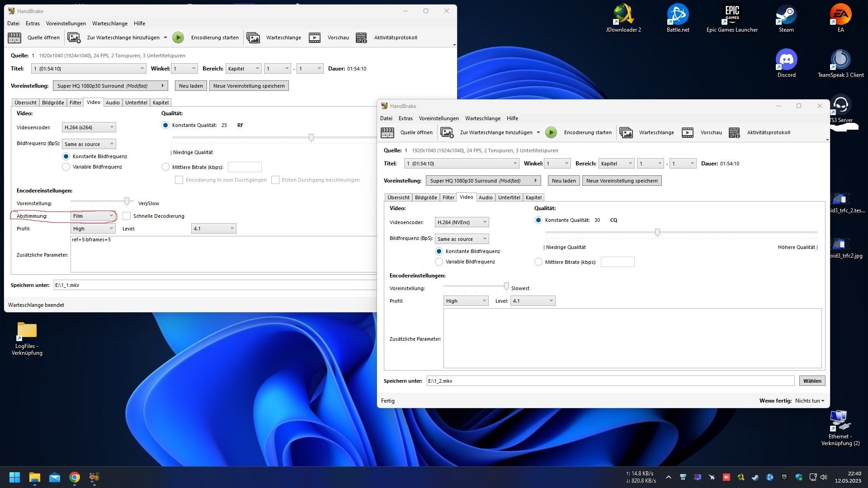Image resolution: width=868 pixels, height=488 pixels.
Task: Switch to Filter tab in front window
Action: pos(448,197)
